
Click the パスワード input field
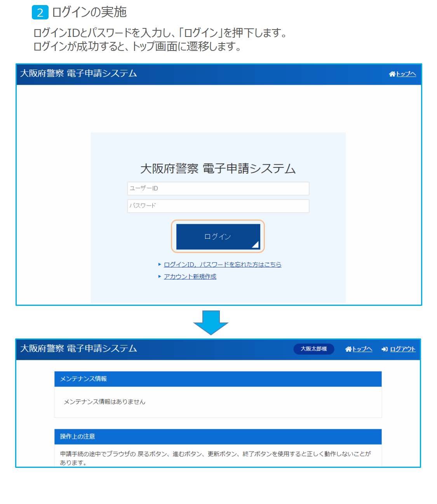point(218,206)
